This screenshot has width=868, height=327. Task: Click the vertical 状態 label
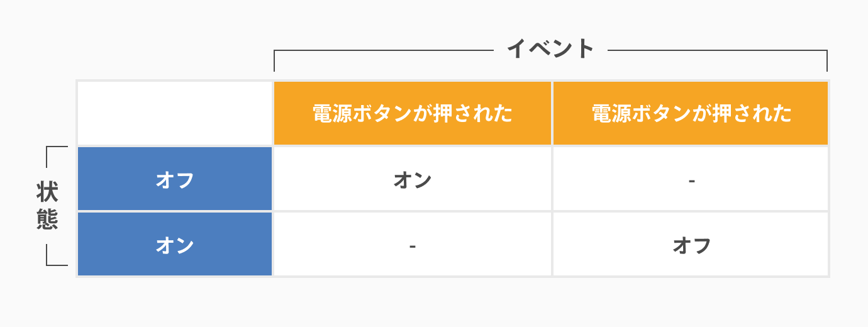click(47, 206)
